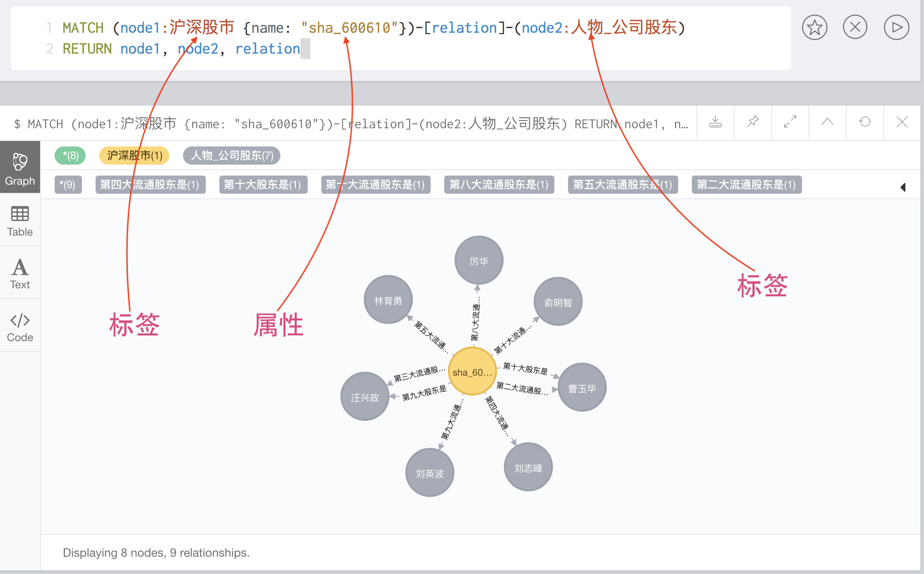The height and width of the screenshot is (574, 924).
Task: Select the 人物_公司股东(7) label badge
Action: point(232,156)
